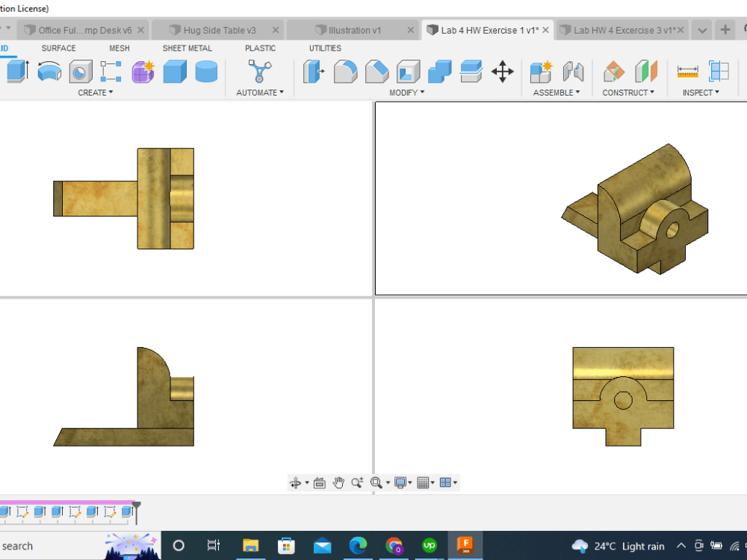The width and height of the screenshot is (747, 560).
Task: Select the Joint tool
Action: click(573, 72)
